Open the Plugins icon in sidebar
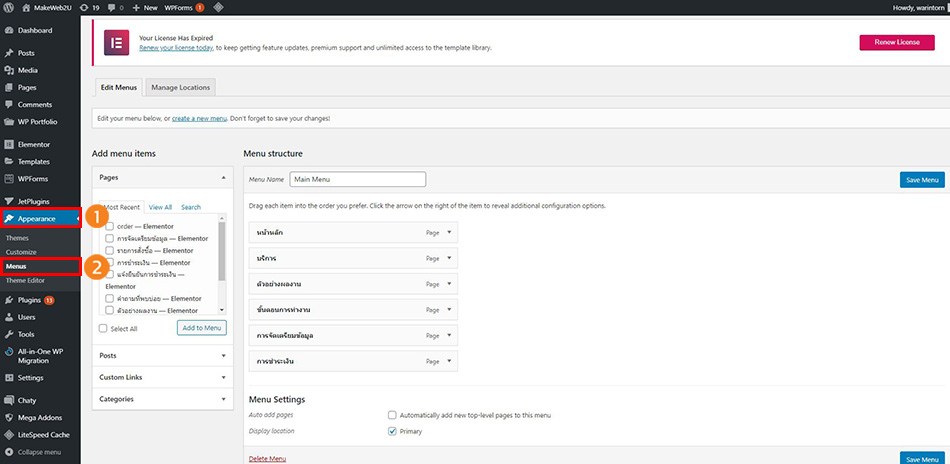950x464 pixels. point(9,300)
